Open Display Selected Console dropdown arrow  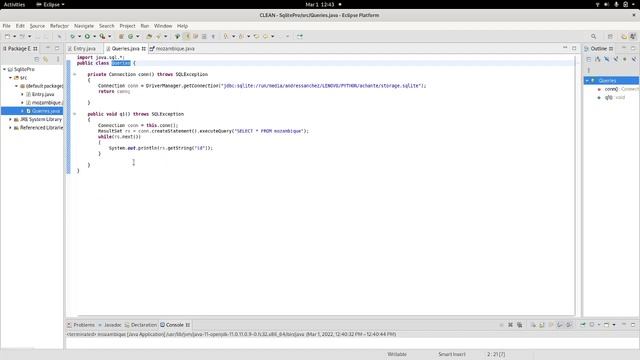[x=599, y=325]
